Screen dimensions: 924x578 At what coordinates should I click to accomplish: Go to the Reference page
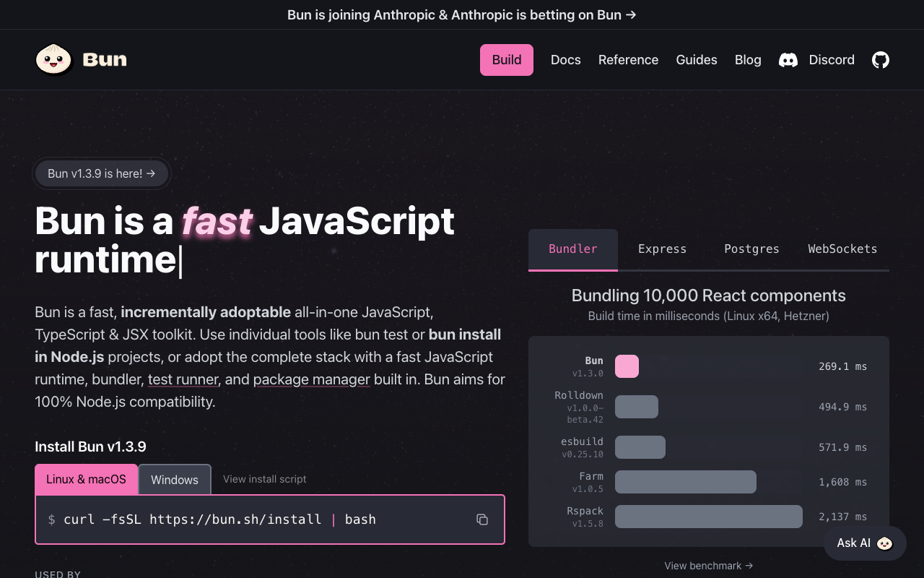coord(628,60)
